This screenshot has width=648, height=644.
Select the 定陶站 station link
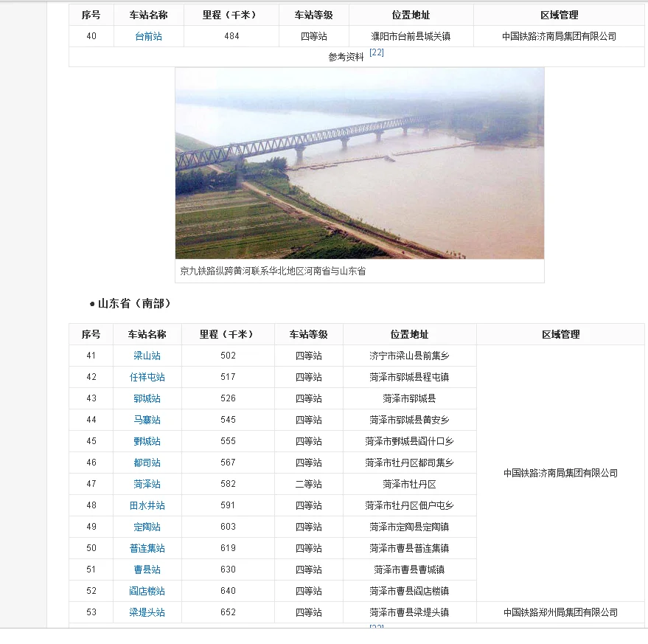point(147,527)
